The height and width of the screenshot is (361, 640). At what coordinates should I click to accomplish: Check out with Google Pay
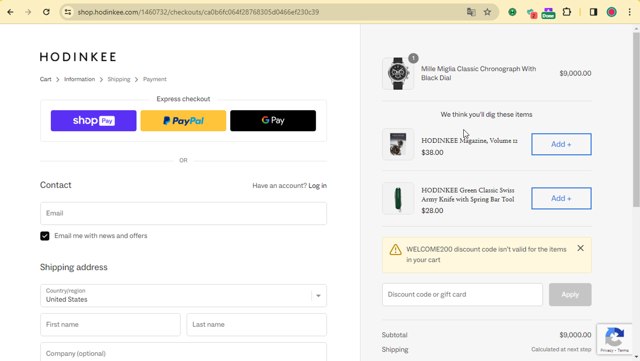(273, 120)
